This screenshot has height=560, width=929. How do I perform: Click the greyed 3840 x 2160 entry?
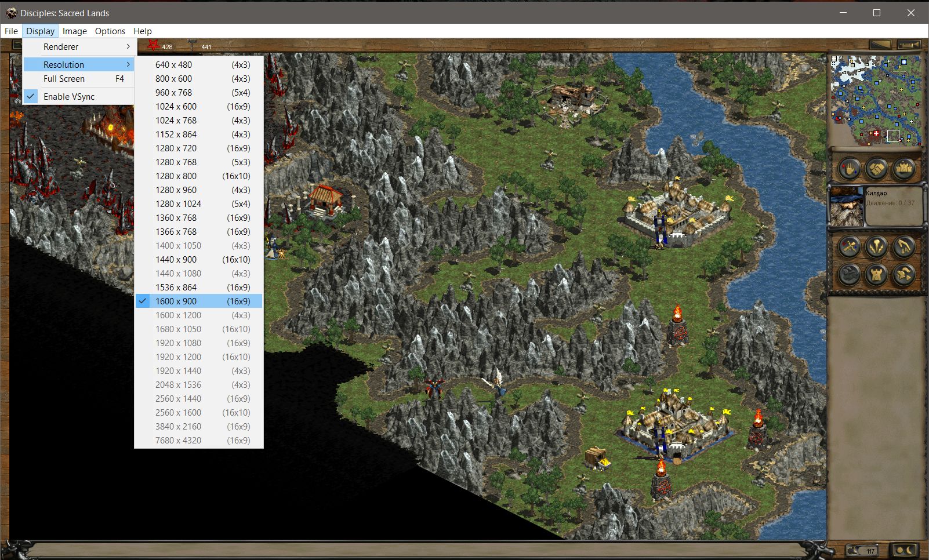[199, 427]
